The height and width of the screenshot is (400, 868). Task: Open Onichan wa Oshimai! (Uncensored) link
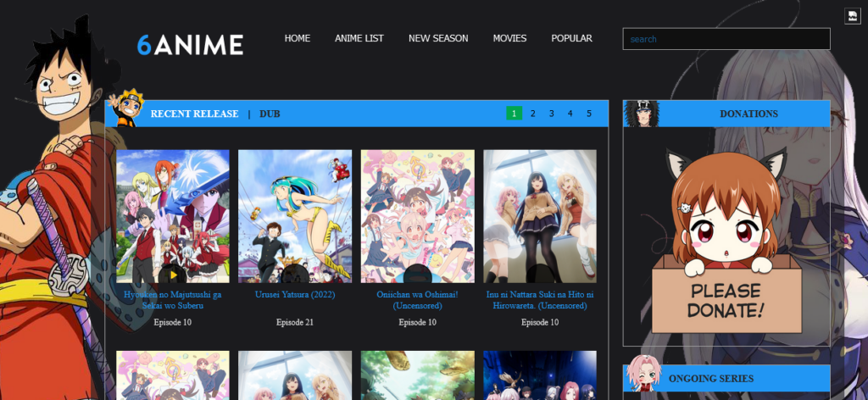[417, 300]
